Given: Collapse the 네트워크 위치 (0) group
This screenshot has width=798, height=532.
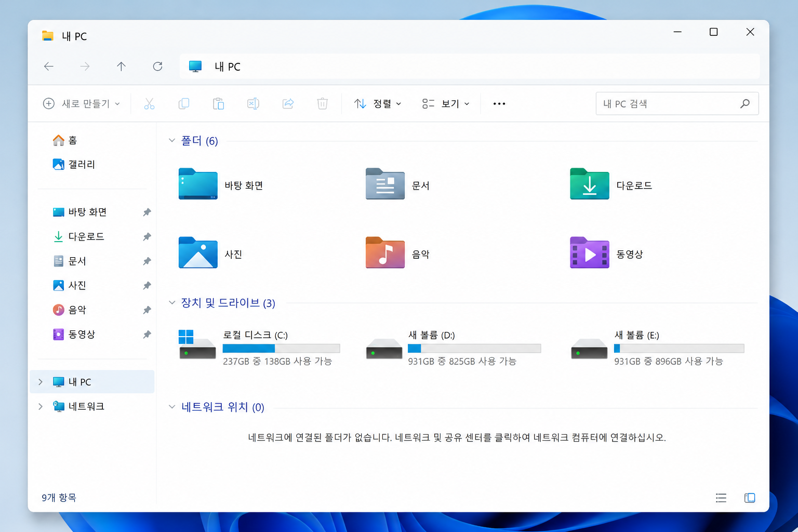Looking at the screenshot, I should [x=172, y=407].
